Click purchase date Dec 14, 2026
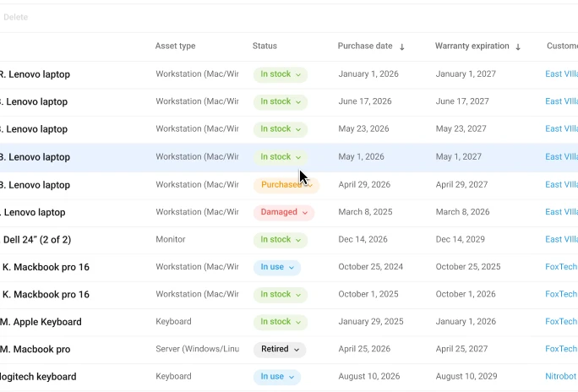Image resolution: width=578 pixels, height=392 pixels. point(363,239)
